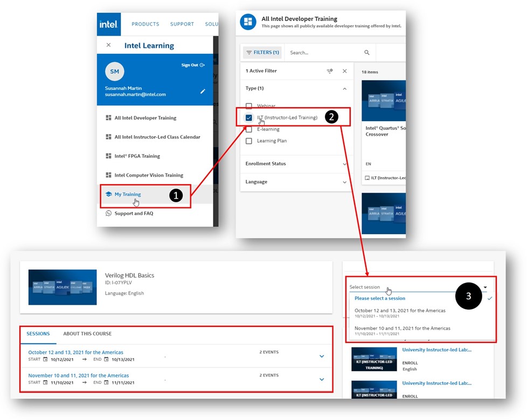The image size is (527, 420).
Task: Click the '18 items' count text
Action: tap(370, 72)
